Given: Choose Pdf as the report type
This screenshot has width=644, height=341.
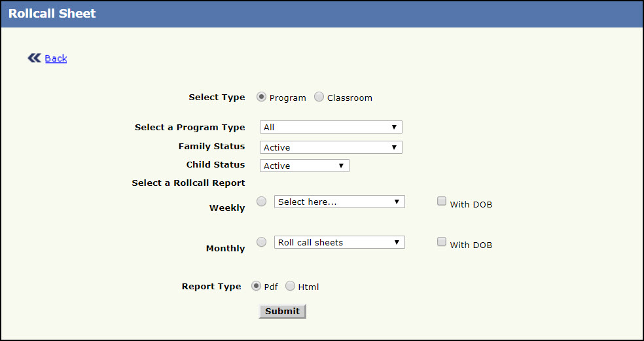Looking at the screenshot, I should coord(257,286).
